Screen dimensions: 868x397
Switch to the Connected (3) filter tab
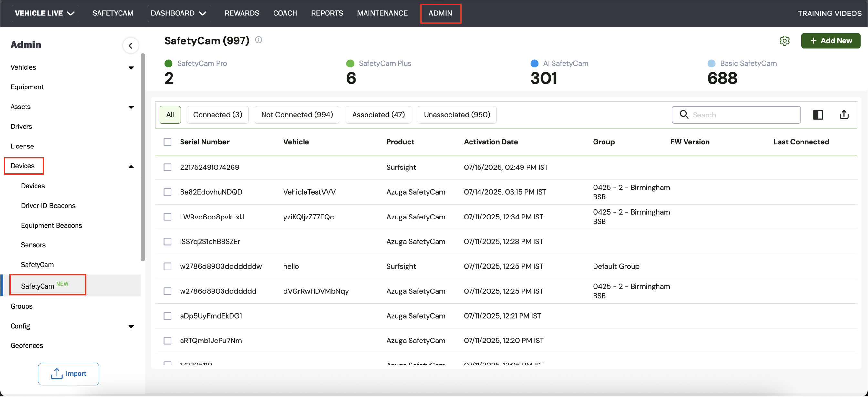coord(217,115)
